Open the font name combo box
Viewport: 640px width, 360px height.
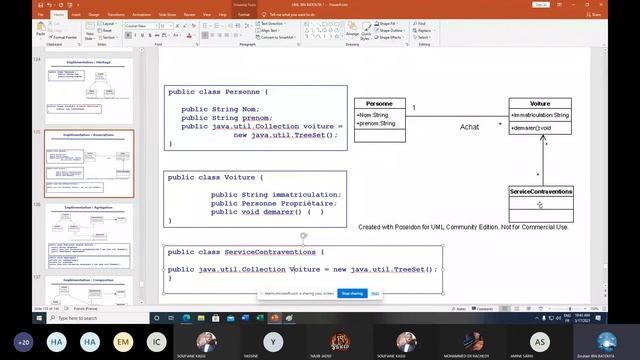(x=141, y=26)
